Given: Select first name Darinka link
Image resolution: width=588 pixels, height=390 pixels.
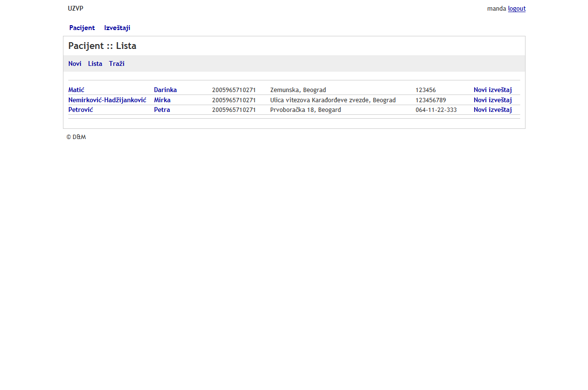Looking at the screenshot, I should coord(165,90).
